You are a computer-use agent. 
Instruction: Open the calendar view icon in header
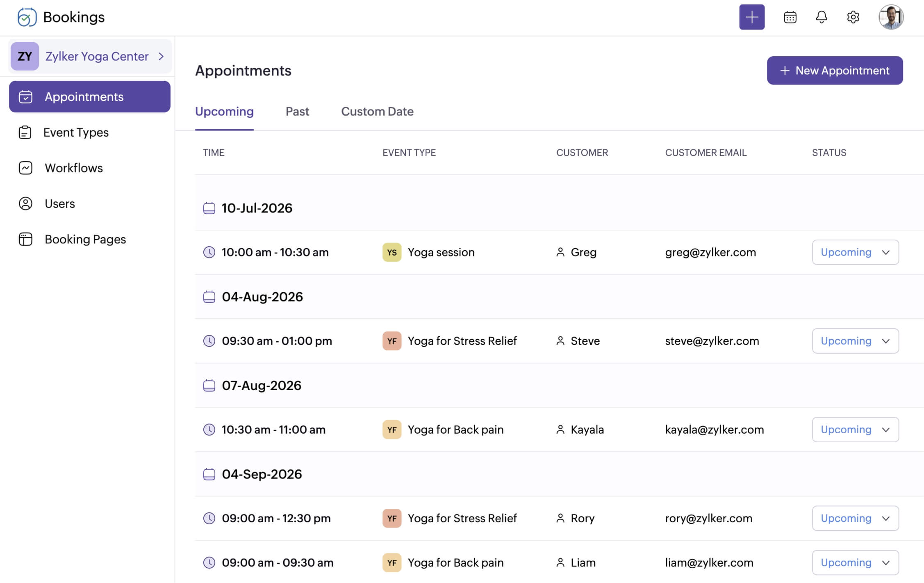[790, 17]
